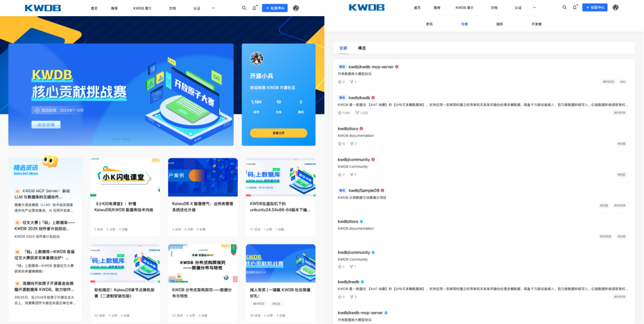Click the KWDB logo on the repository page
This screenshot has width=644, height=324.
[367, 7]
